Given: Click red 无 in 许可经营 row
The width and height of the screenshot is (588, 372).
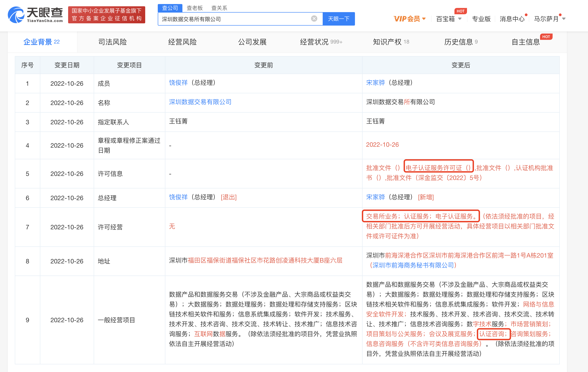Looking at the screenshot, I should coord(172,226).
